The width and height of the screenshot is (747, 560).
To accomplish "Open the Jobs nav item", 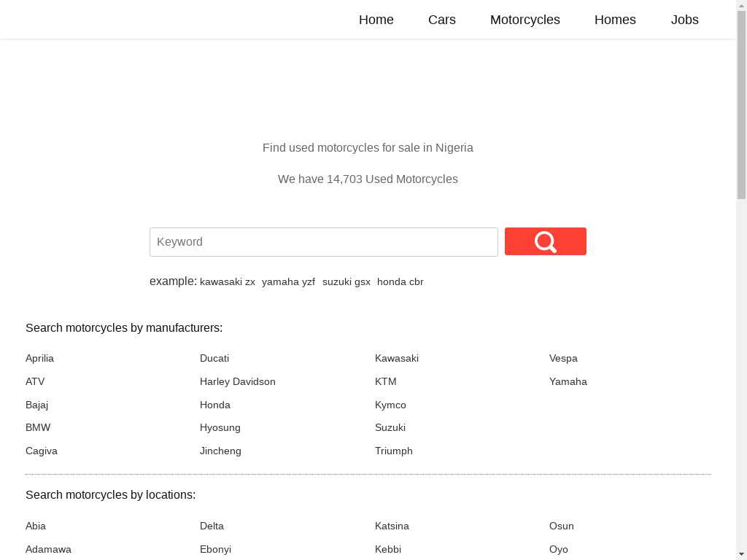I will [684, 20].
